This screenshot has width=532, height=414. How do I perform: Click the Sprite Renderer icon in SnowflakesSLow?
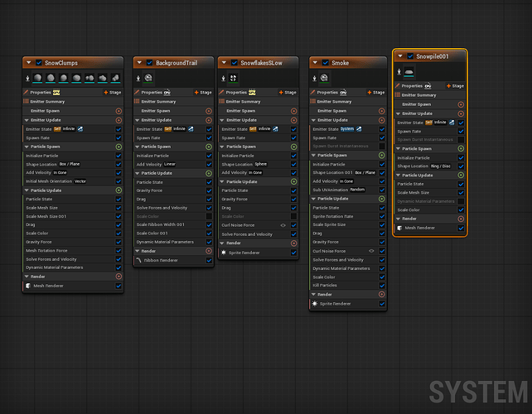coord(224,252)
